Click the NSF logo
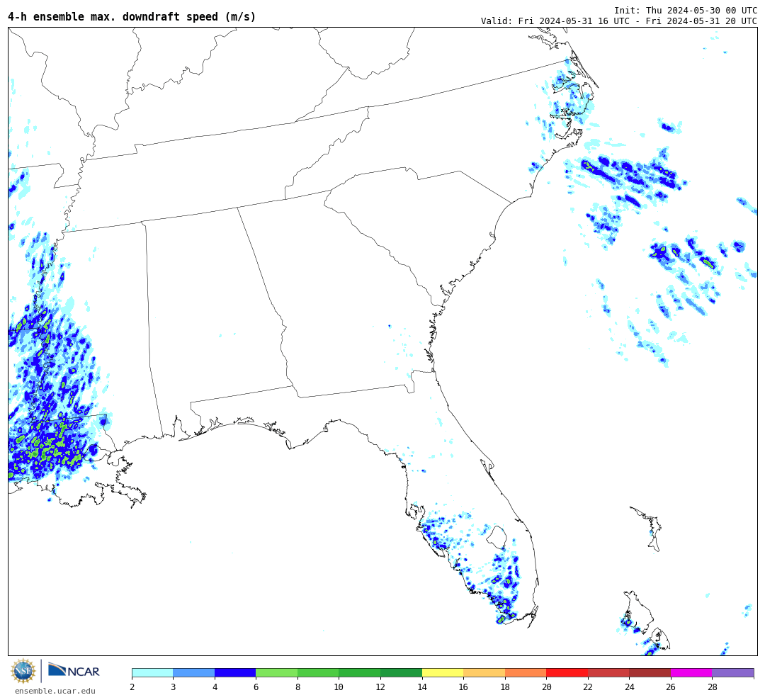The width and height of the screenshot is (765, 700). (x=23, y=671)
